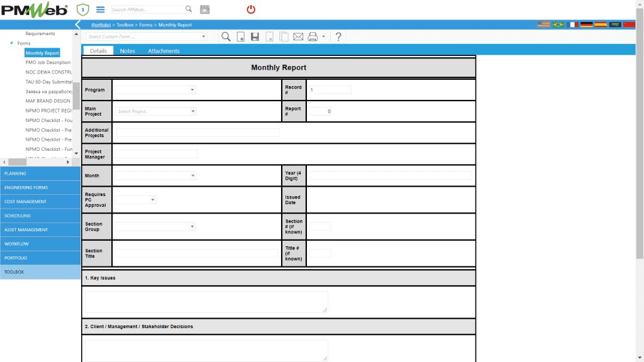This screenshot has height=362, width=644.
Task: Switch language with the Spanish flag
Action: point(601,25)
